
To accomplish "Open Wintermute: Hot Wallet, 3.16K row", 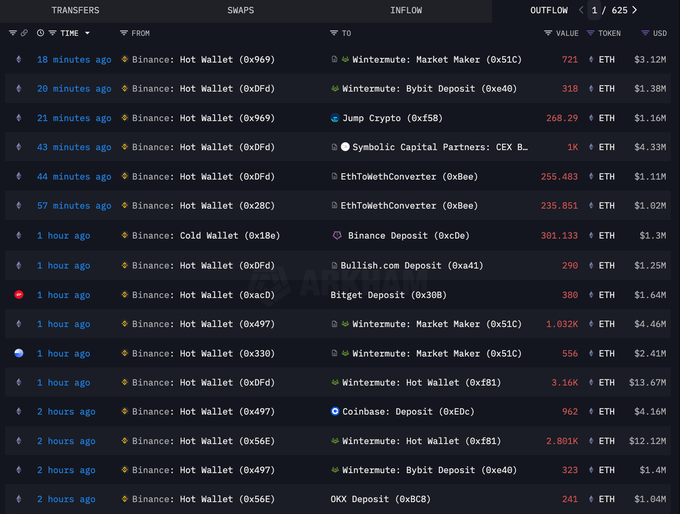I will click(422, 383).
